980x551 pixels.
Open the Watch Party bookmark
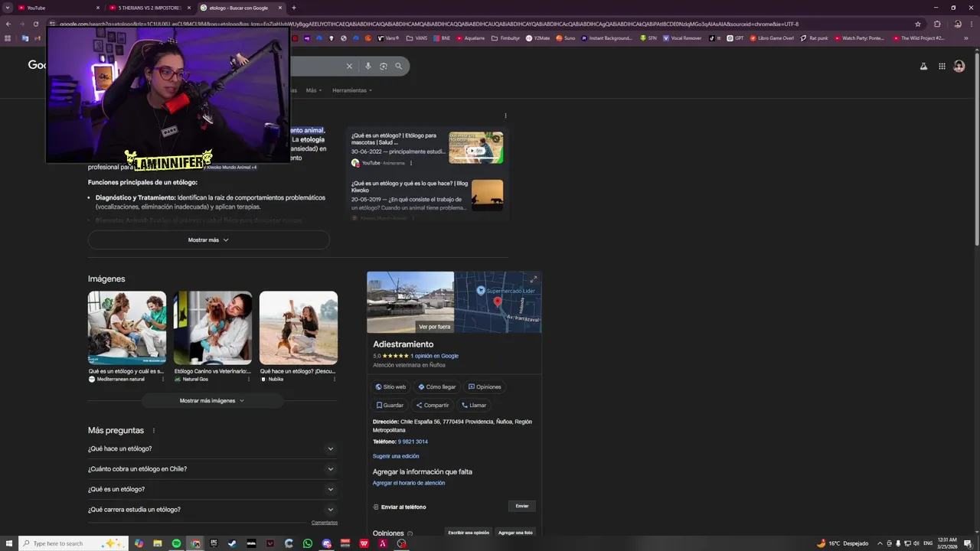tap(859, 38)
